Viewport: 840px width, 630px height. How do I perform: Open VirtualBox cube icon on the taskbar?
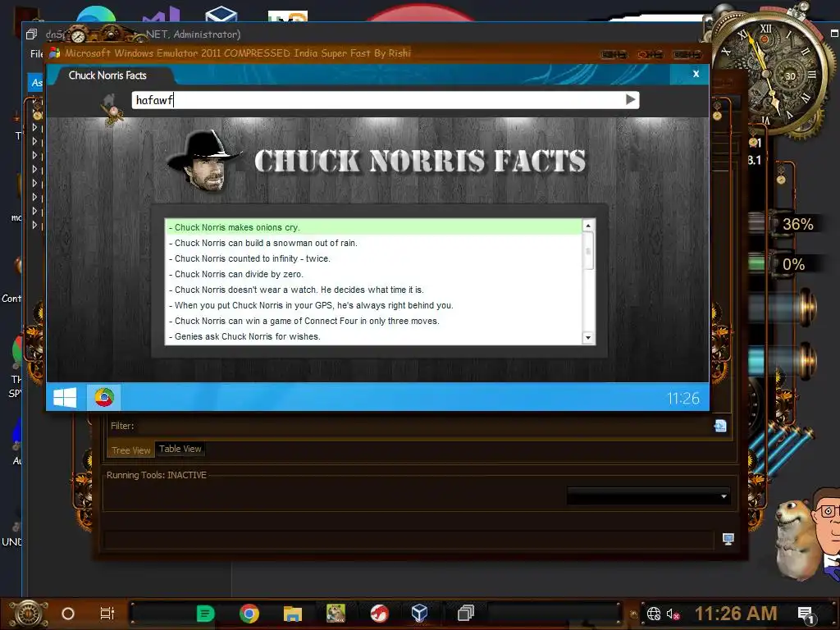419,613
